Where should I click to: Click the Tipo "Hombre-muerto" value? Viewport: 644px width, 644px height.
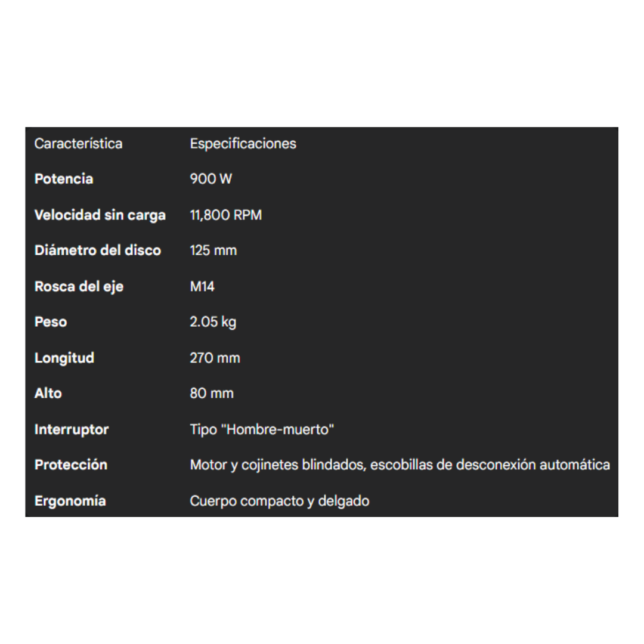pyautogui.click(x=262, y=429)
